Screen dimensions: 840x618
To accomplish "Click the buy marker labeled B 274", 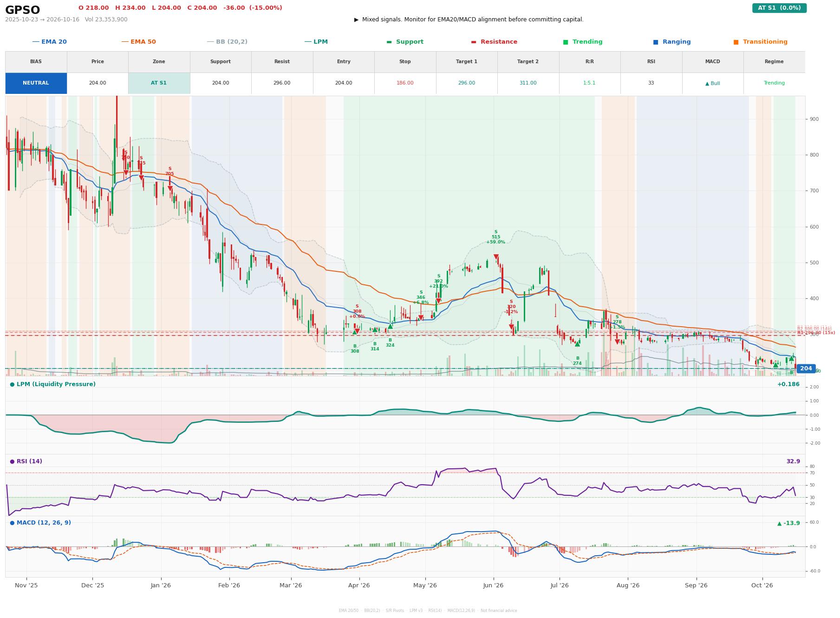I will [577, 344].
